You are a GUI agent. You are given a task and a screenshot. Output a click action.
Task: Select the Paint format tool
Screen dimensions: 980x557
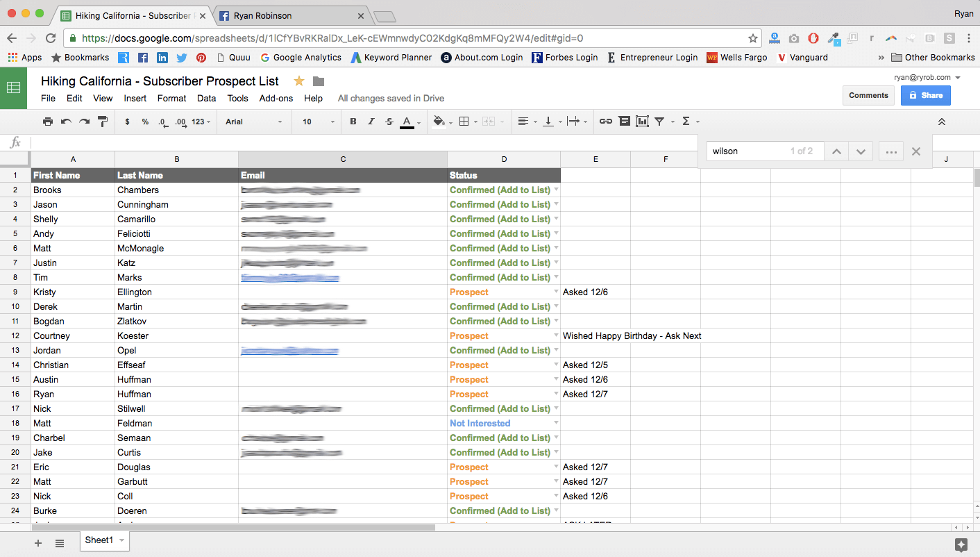tap(103, 121)
